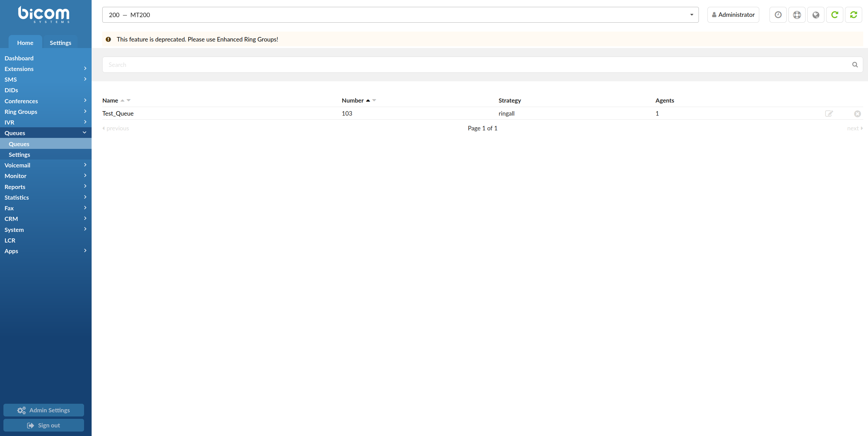Viewport: 868px width, 436px height.
Task: Click the first green refresh icon
Action: (x=835, y=14)
